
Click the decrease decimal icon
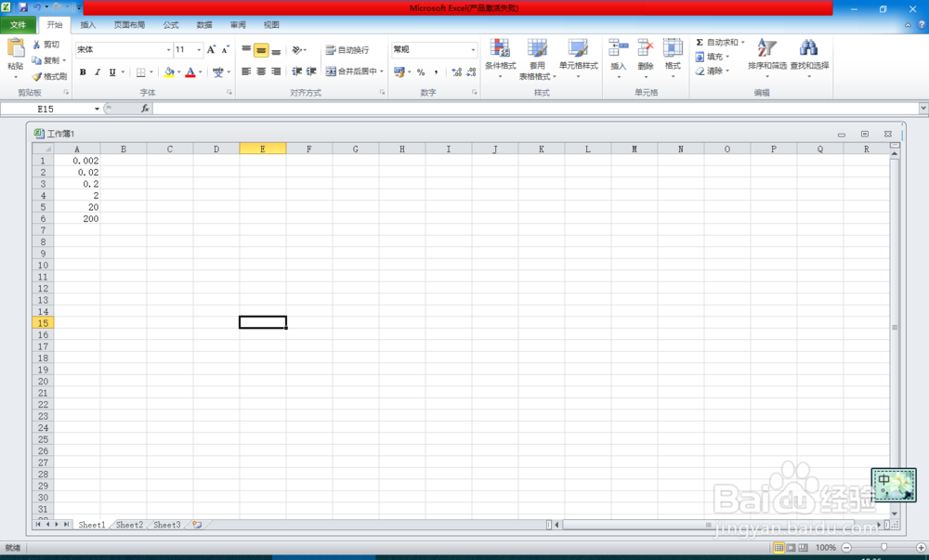click(471, 72)
